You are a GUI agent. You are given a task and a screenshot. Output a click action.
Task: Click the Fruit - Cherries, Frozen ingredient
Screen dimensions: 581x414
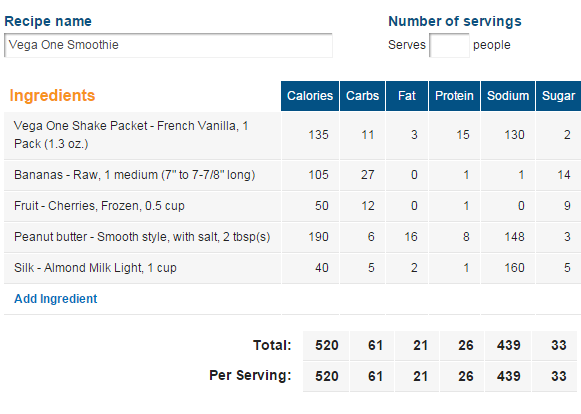point(99,206)
